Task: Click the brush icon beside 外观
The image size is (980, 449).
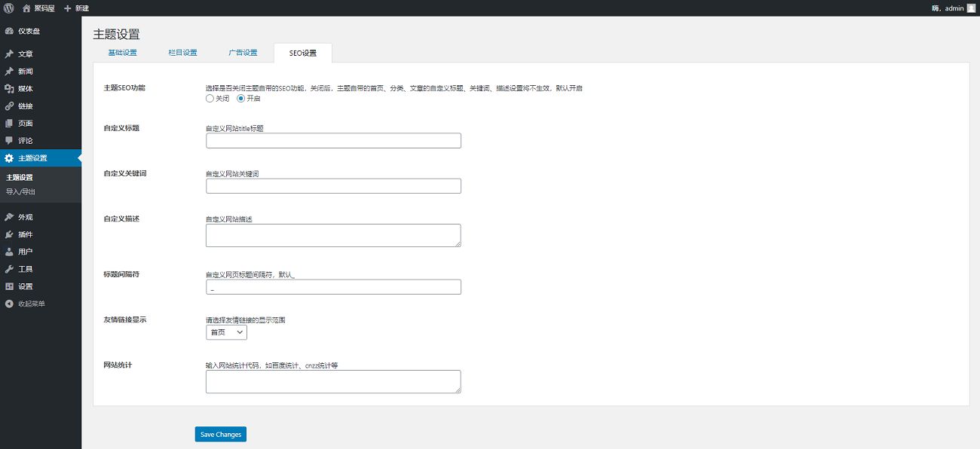Action: [x=9, y=217]
